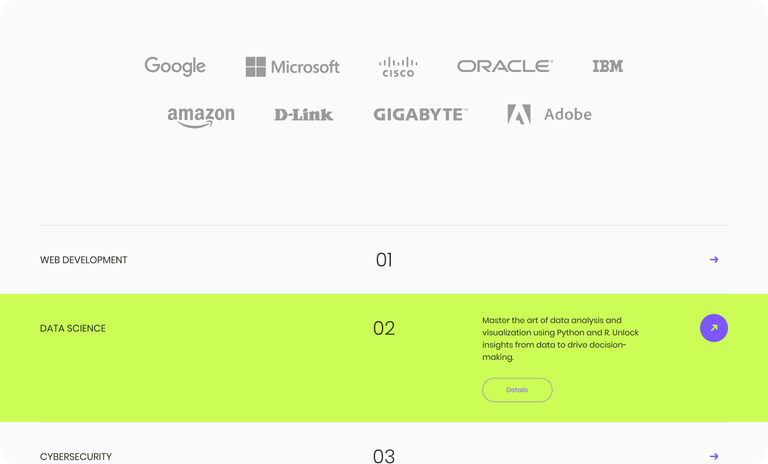768x464 pixels.
Task: Click the number 02 label
Action: pos(384,328)
